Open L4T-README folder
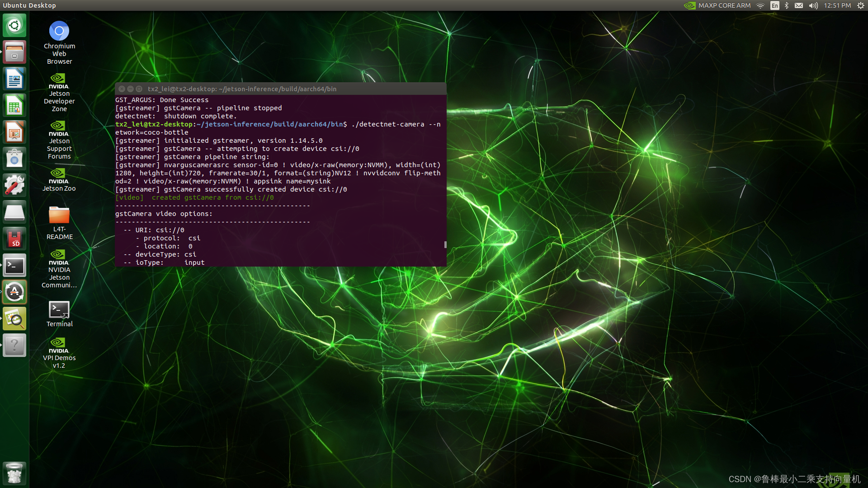This screenshot has width=868, height=488. click(59, 220)
